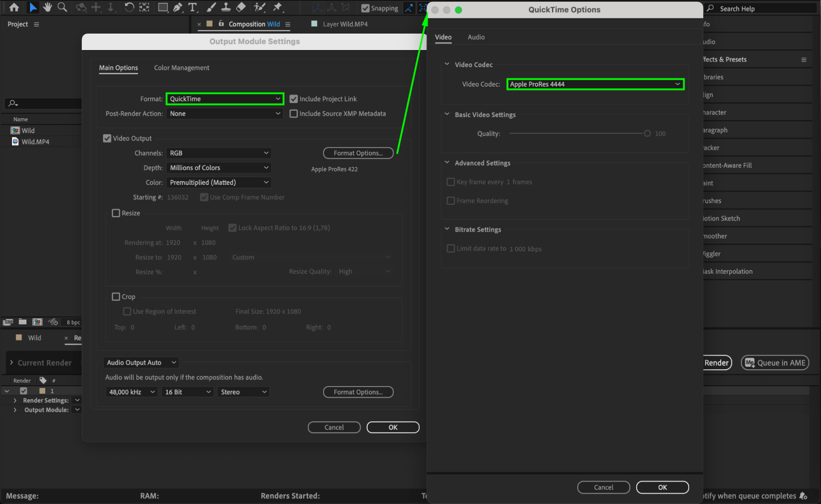The height and width of the screenshot is (504, 821).
Task: Select the Eraser tool
Action: coord(241,7)
